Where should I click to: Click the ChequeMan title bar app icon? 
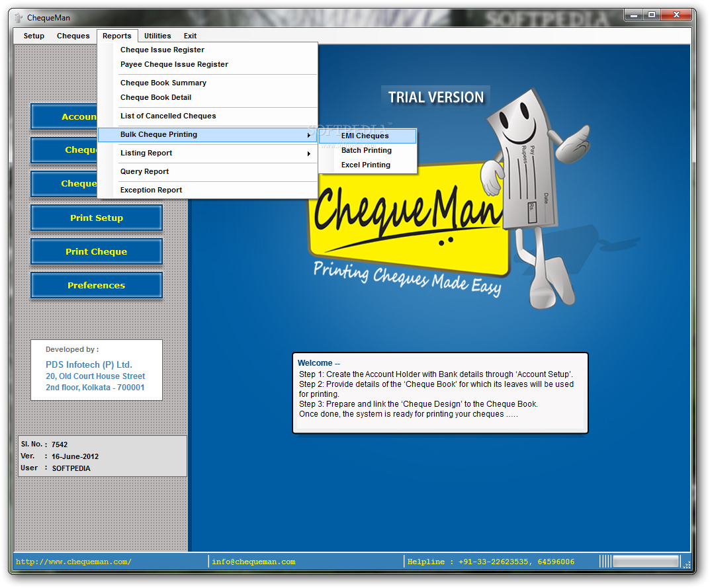tap(18, 18)
